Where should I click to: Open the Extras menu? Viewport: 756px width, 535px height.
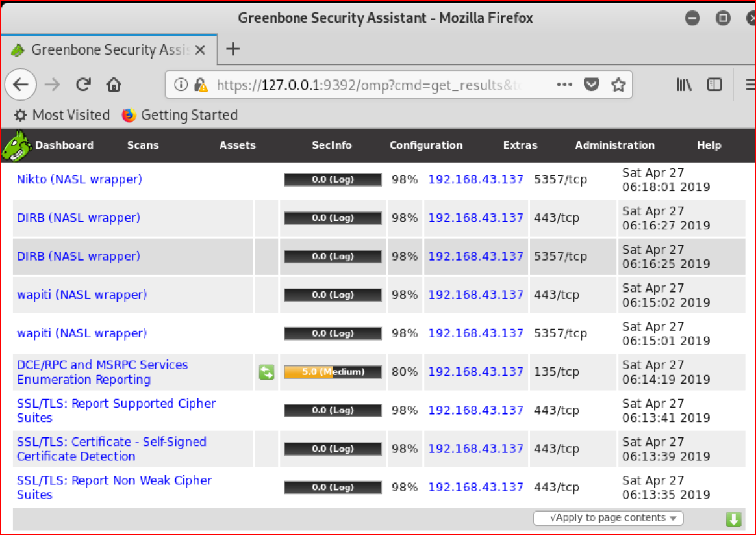pos(520,145)
